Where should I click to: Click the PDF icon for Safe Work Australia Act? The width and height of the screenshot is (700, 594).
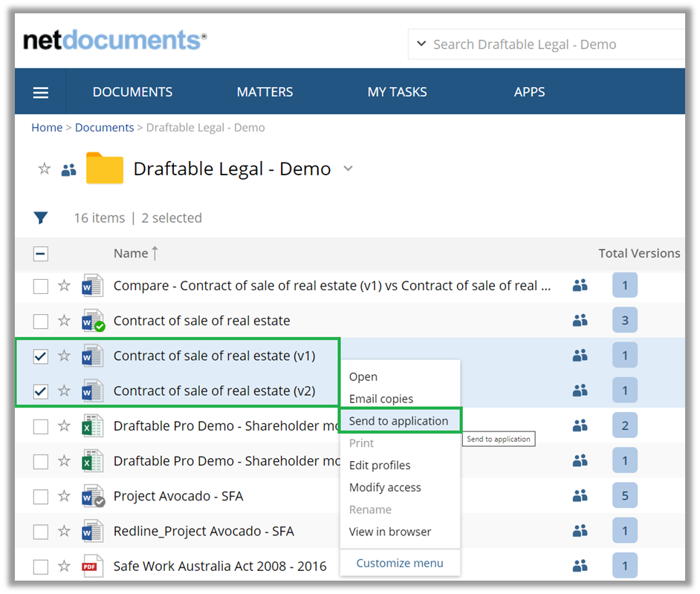pyautogui.click(x=91, y=566)
